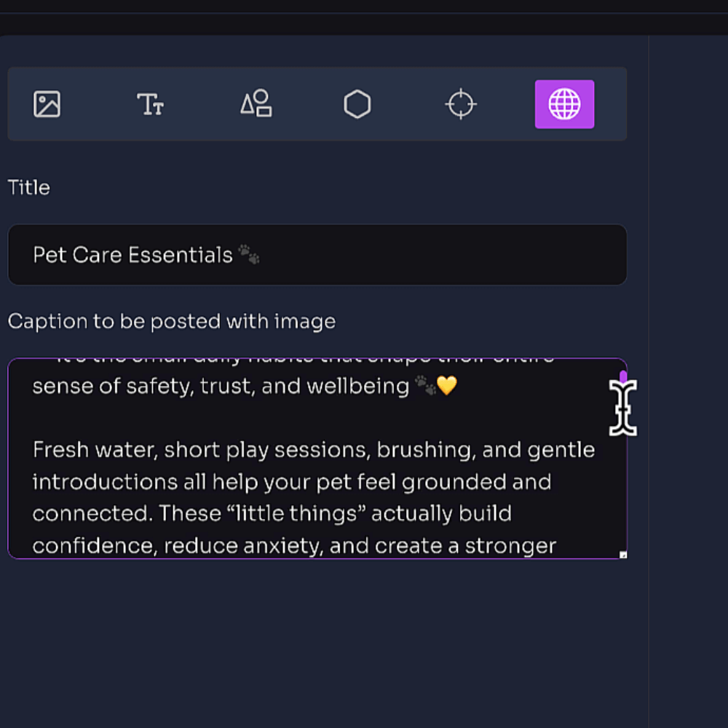Click the caption box scrollbar thumb
Screen dimensions: 728x728
tap(623, 377)
